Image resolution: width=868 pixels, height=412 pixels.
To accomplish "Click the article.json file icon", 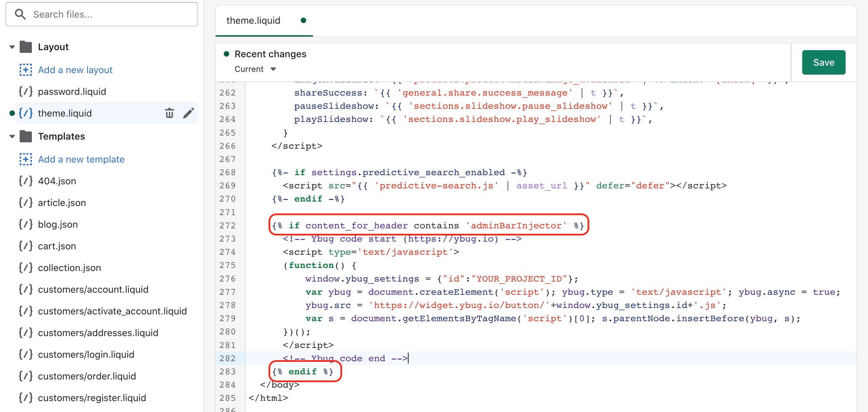I will 26,203.
